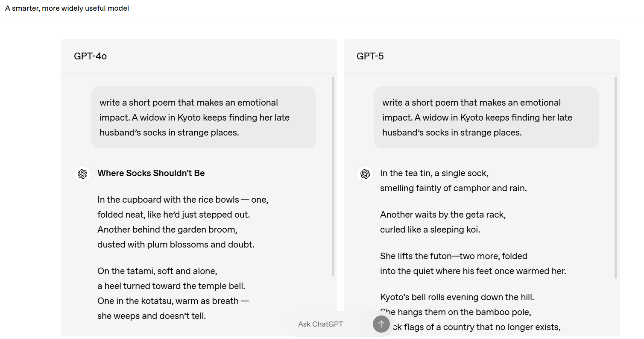Click the GPT-5 panel scrollbar
644x339 pixels.
tap(616, 177)
